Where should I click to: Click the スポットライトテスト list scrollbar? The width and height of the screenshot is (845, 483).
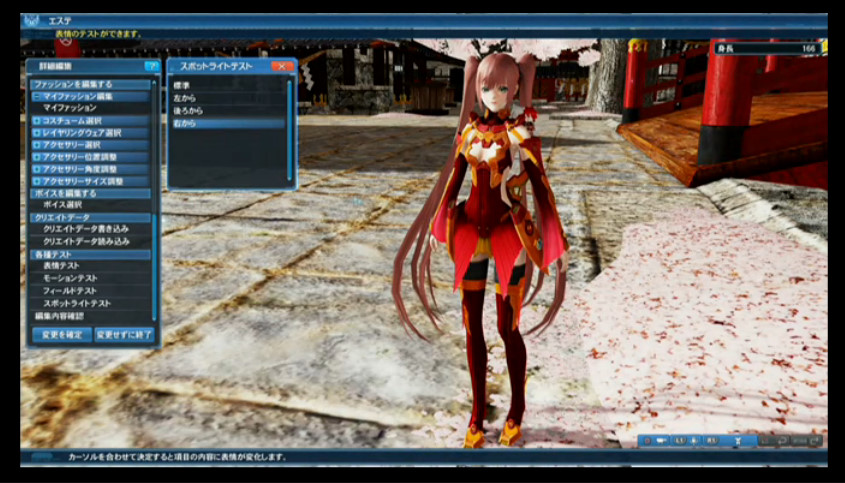click(289, 130)
